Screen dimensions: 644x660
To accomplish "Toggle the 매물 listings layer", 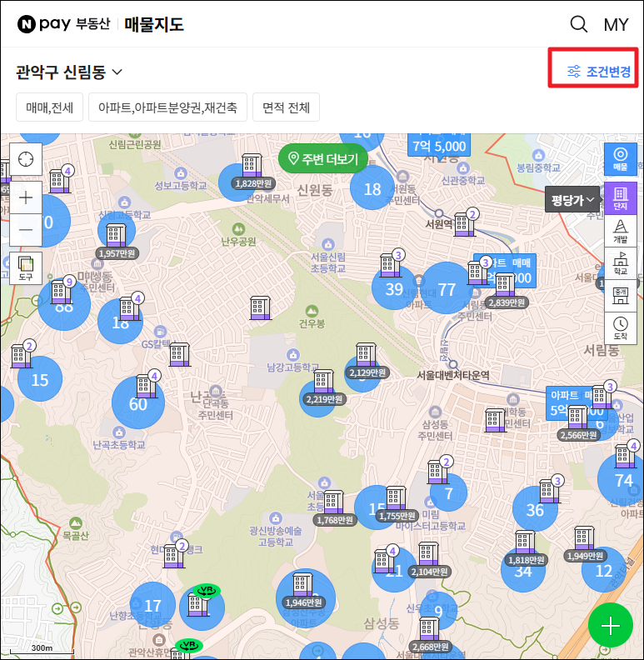I will pos(620,158).
